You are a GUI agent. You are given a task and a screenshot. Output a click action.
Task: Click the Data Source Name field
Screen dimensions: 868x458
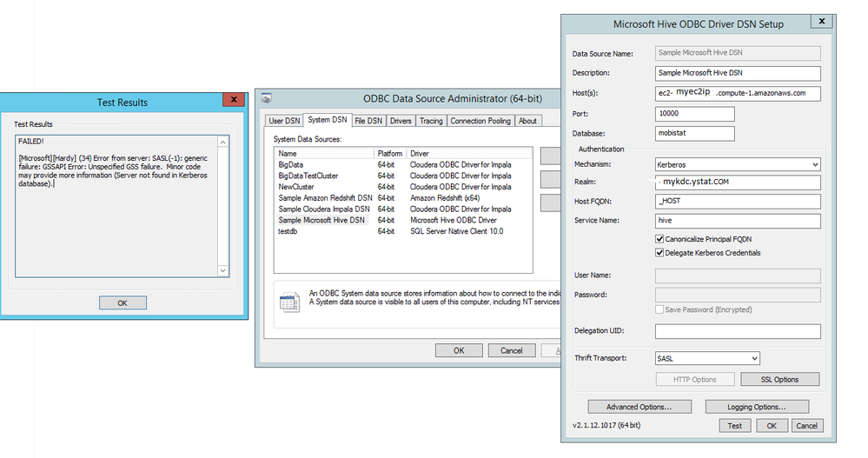(x=738, y=53)
